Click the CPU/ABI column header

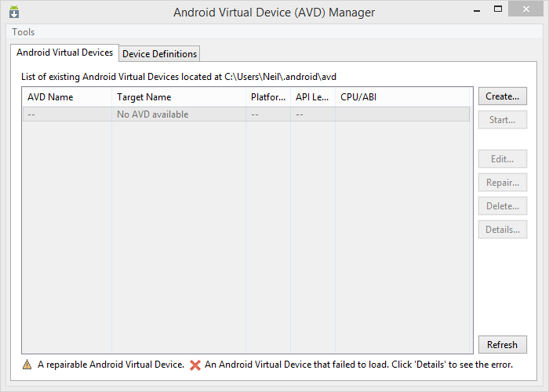coord(402,97)
